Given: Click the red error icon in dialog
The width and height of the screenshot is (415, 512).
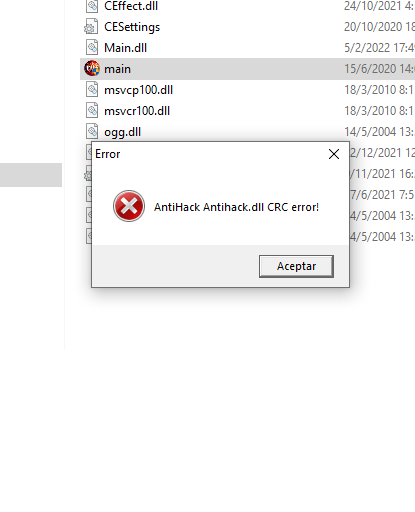Looking at the screenshot, I should [129, 206].
